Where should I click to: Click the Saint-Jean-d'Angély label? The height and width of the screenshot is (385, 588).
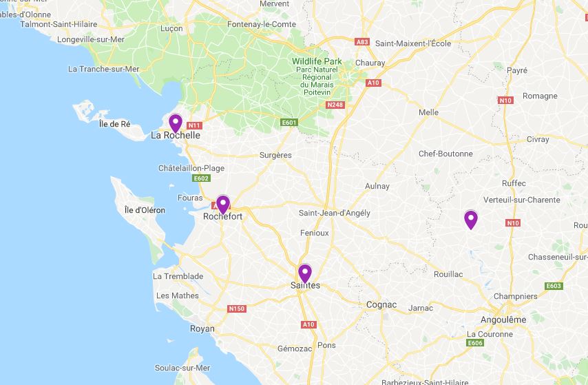335,213
